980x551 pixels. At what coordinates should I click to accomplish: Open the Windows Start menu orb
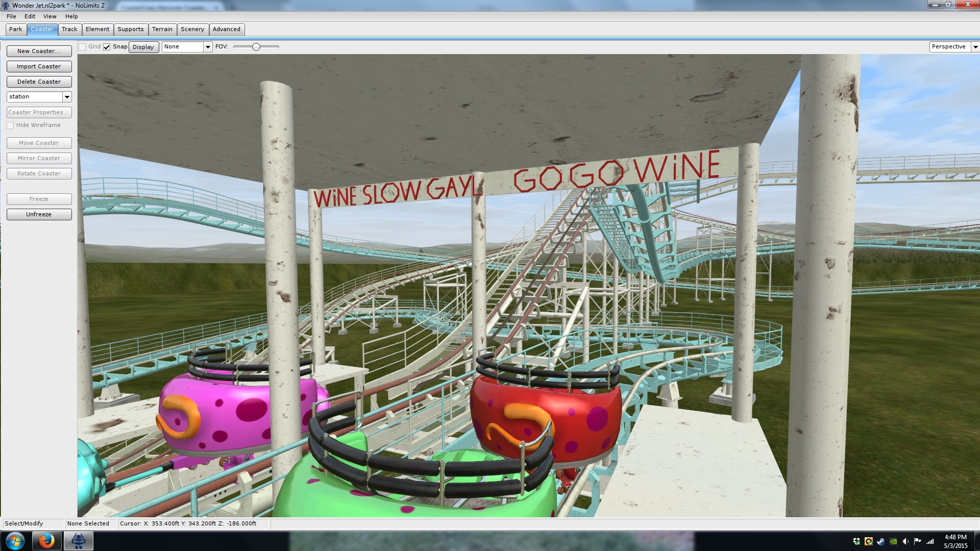[x=15, y=541]
